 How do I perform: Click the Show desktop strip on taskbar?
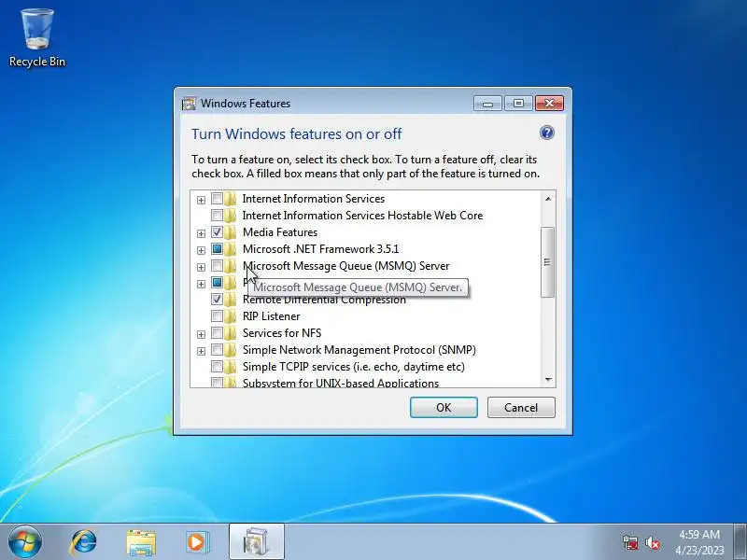coord(740,542)
